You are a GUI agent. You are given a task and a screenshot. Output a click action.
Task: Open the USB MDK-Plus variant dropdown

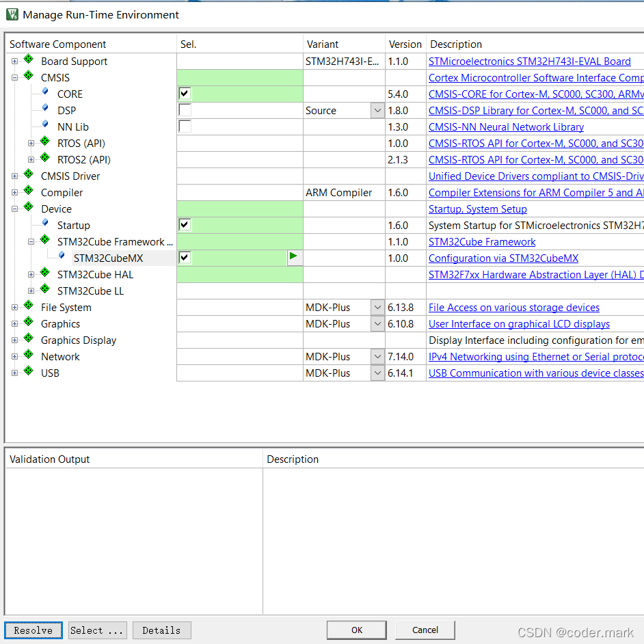[377, 373]
